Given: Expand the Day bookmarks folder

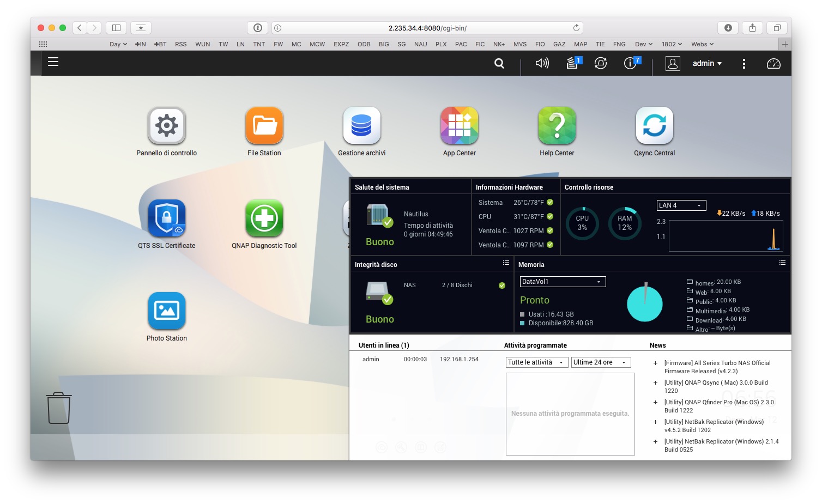Looking at the screenshot, I should coord(118,44).
